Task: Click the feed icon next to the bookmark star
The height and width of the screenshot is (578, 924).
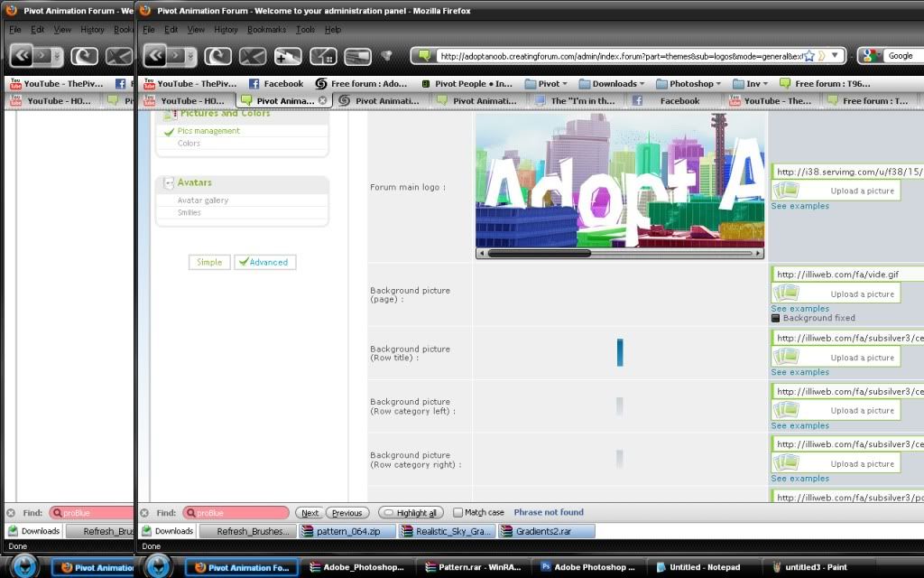Action: pyautogui.click(x=821, y=55)
